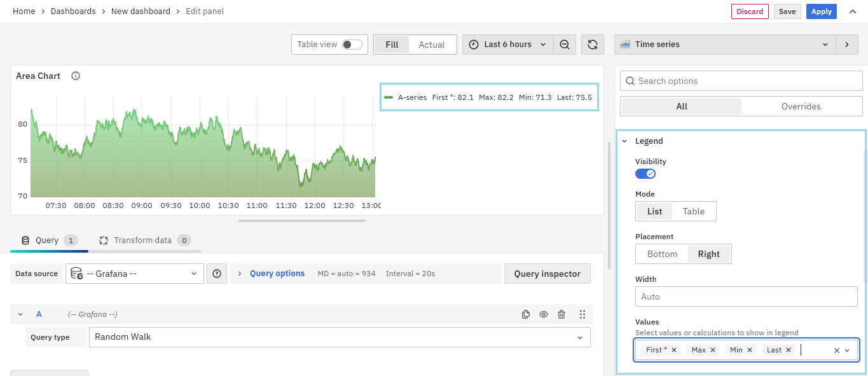868x376 pixels.
Task: Click the Apply button
Action: pos(821,11)
